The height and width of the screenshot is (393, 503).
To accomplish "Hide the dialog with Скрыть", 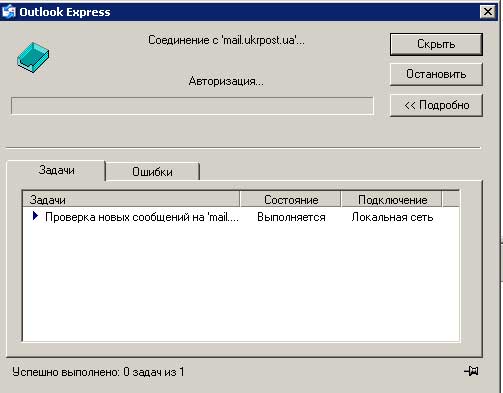I will pos(436,44).
